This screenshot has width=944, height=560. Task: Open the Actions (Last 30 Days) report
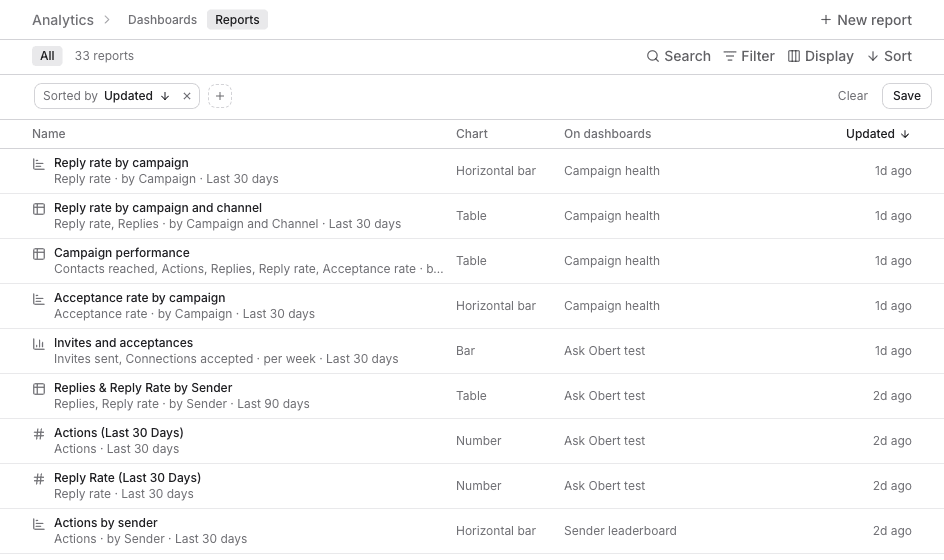click(472, 441)
